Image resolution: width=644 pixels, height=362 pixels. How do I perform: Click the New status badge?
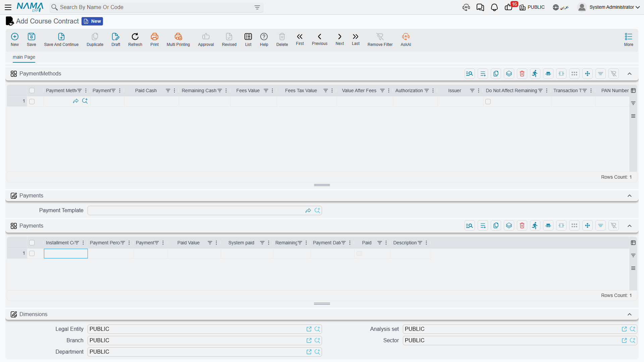[x=92, y=21]
